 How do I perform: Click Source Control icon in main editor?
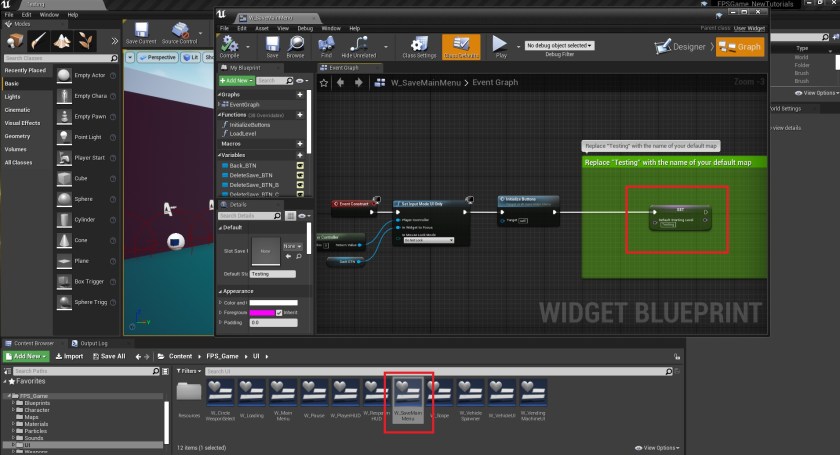181,34
